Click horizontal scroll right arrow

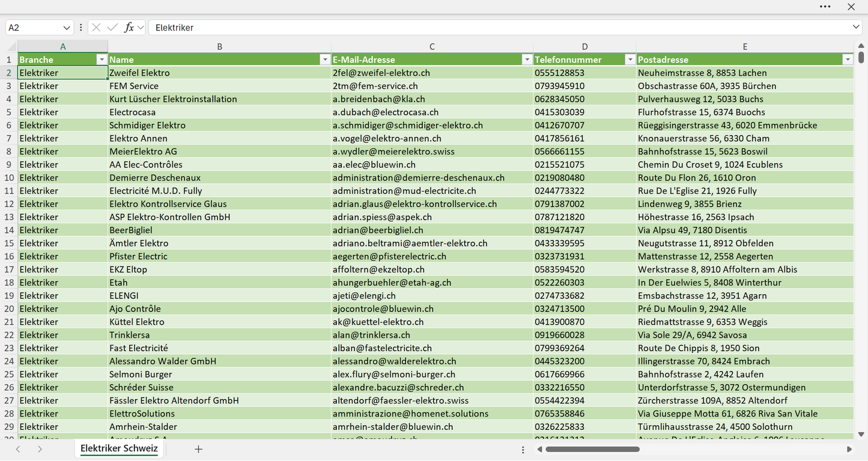click(849, 449)
